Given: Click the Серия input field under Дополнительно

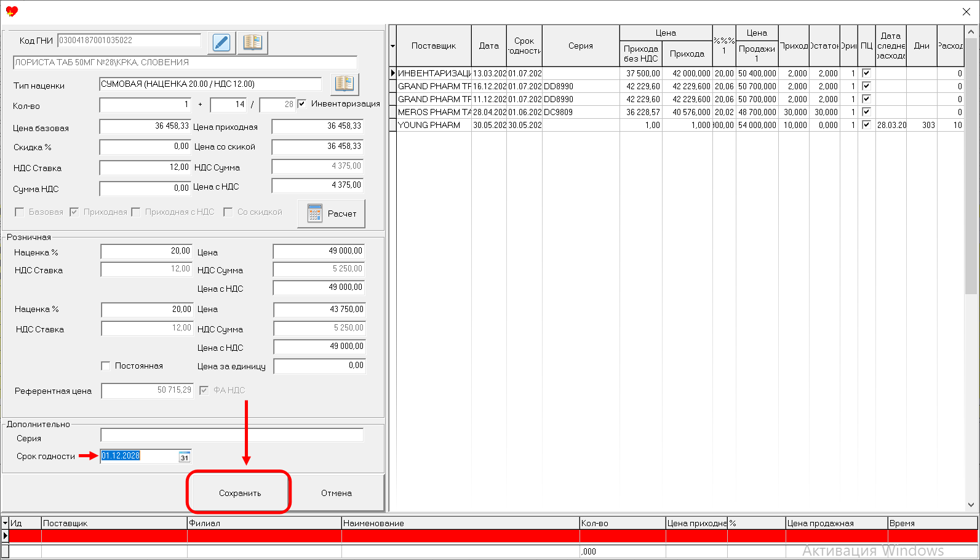Looking at the screenshot, I should (x=232, y=435).
